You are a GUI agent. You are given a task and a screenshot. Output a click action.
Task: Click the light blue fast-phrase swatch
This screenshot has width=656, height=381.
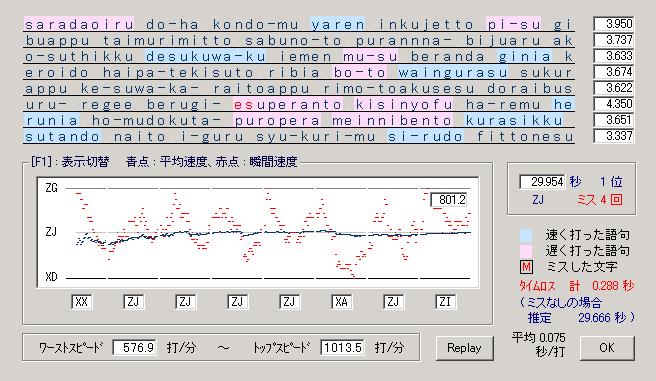coord(525,235)
